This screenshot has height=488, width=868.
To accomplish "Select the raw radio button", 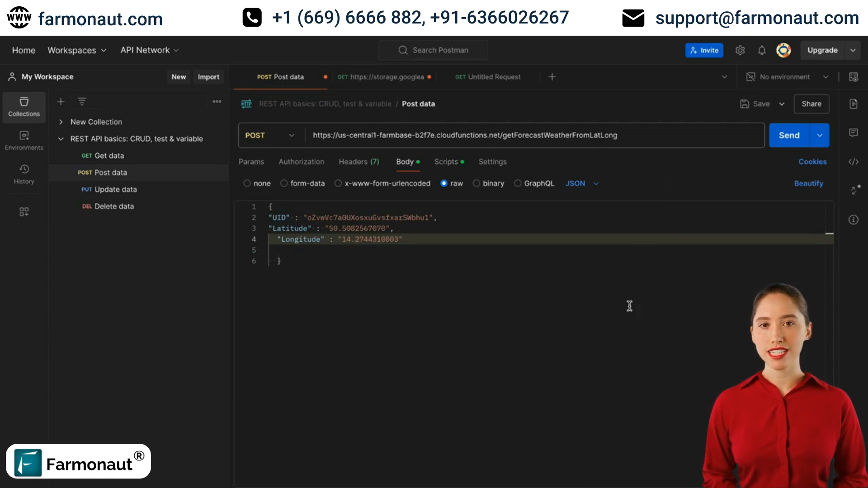I will pos(443,183).
